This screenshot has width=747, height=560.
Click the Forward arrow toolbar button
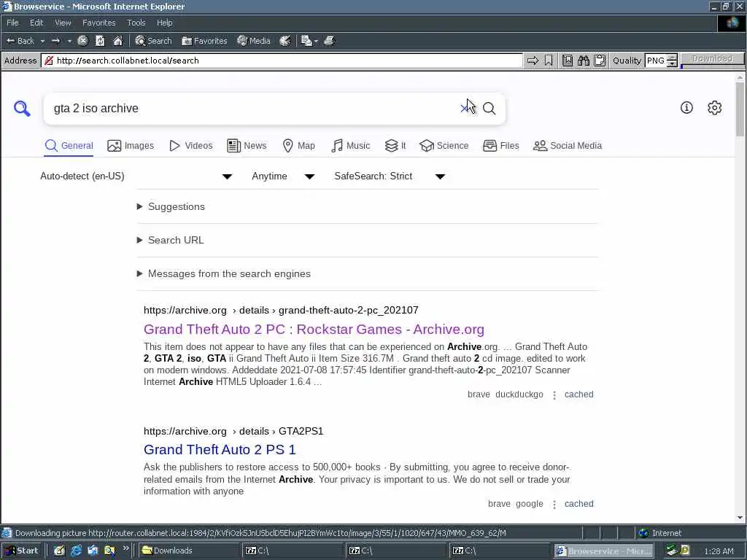tap(55, 41)
